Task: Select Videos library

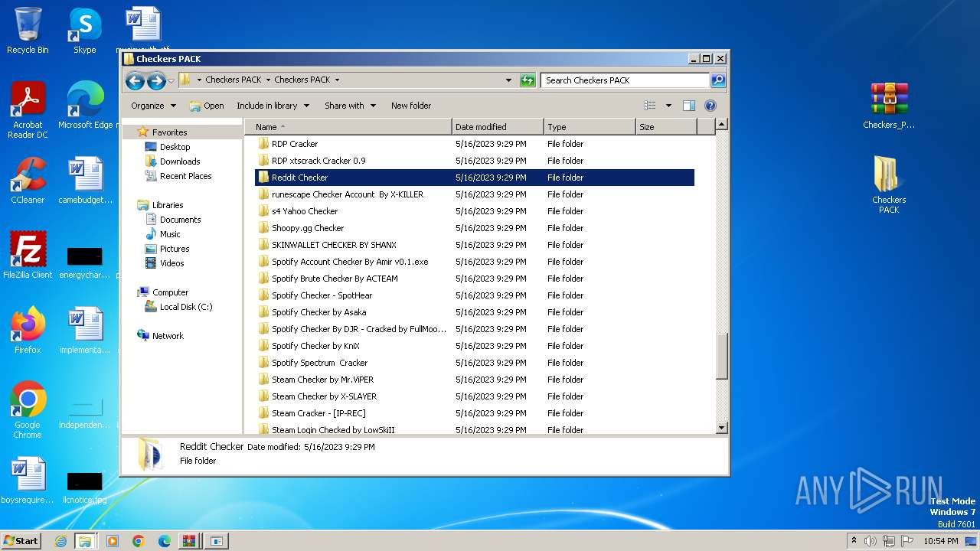Action: [171, 263]
